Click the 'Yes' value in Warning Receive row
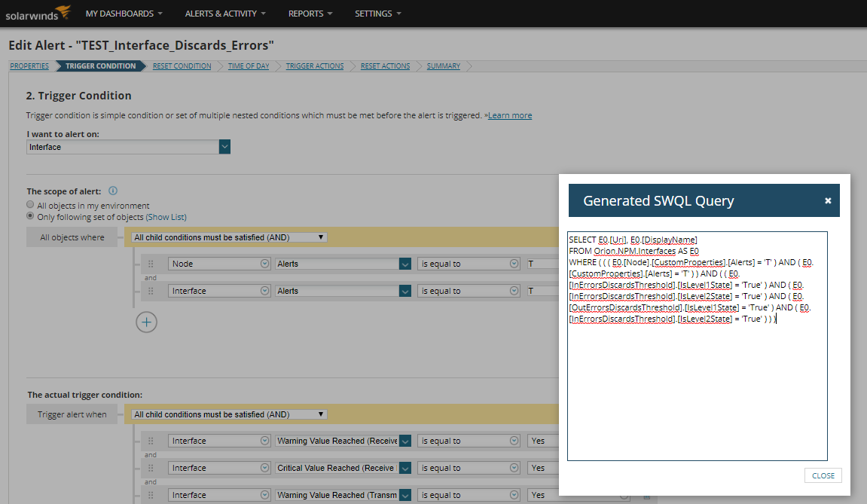 pos(543,441)
